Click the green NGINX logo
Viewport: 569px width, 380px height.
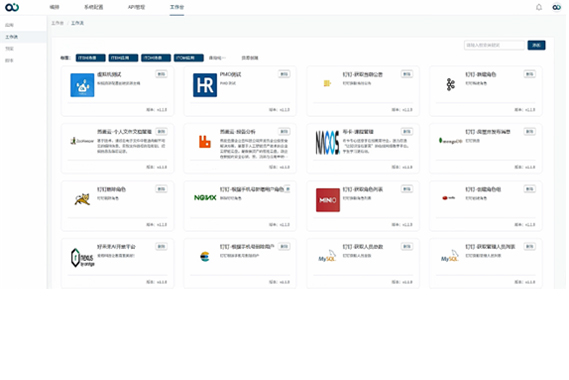coord(205,198)
